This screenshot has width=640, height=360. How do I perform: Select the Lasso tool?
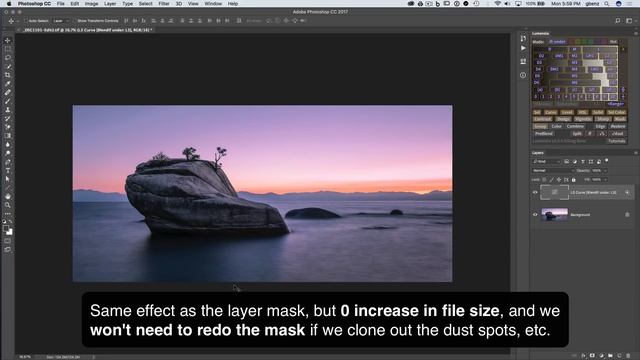[x=7, y=58]
